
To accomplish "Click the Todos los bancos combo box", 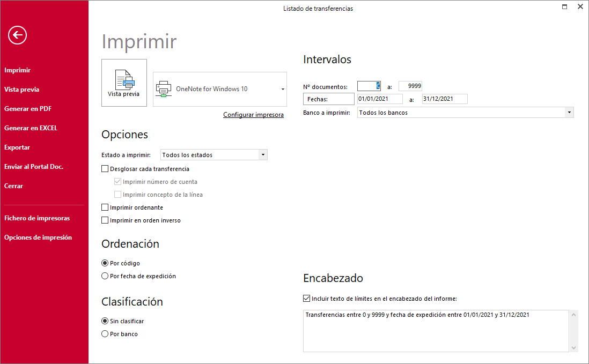I will 465,113.
